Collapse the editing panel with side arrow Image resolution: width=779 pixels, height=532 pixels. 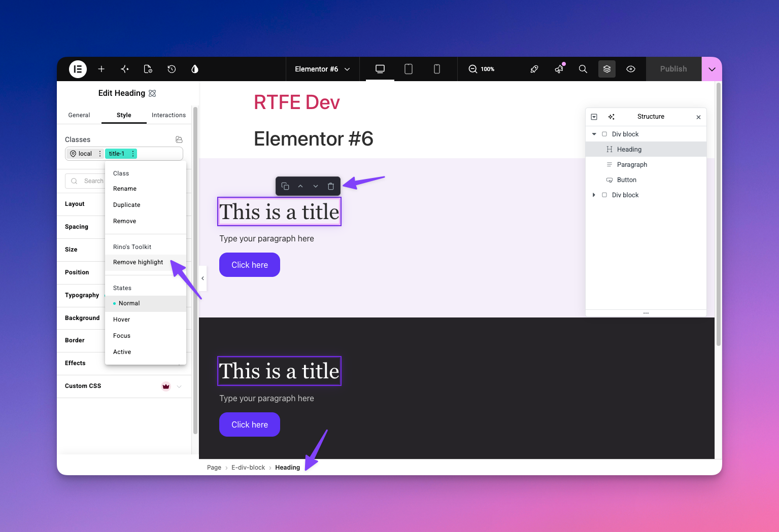tap(203, 278)
